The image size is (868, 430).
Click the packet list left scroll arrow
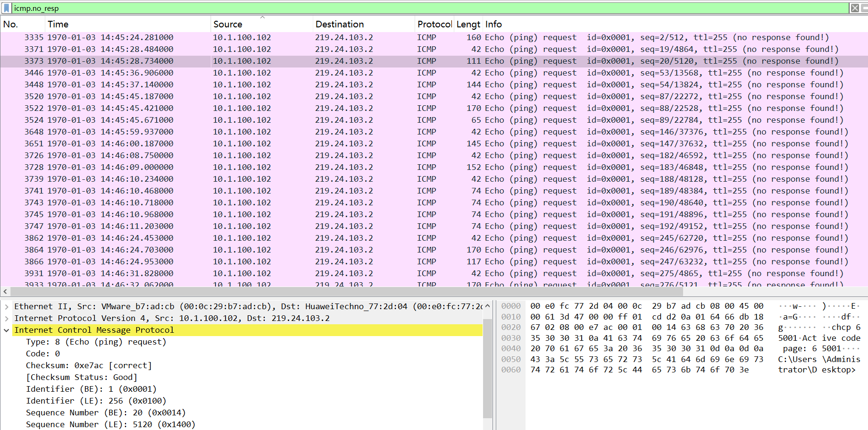click(5, 292)
